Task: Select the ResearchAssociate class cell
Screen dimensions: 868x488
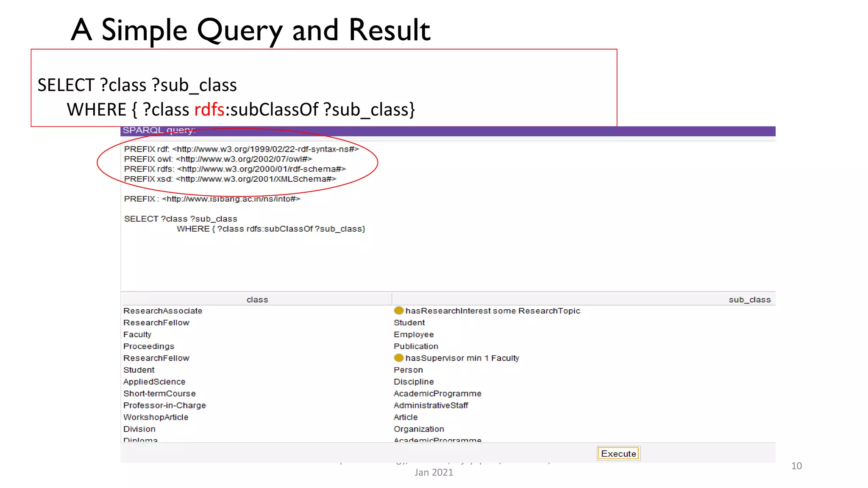Action: [x=163, y=311]
